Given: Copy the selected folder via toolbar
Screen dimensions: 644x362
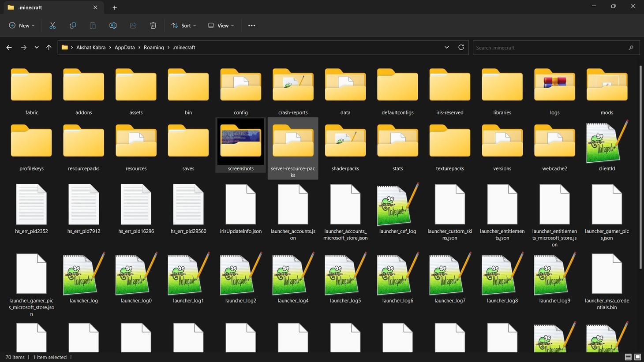Looking at the screenshot, I should pos(72,25).
